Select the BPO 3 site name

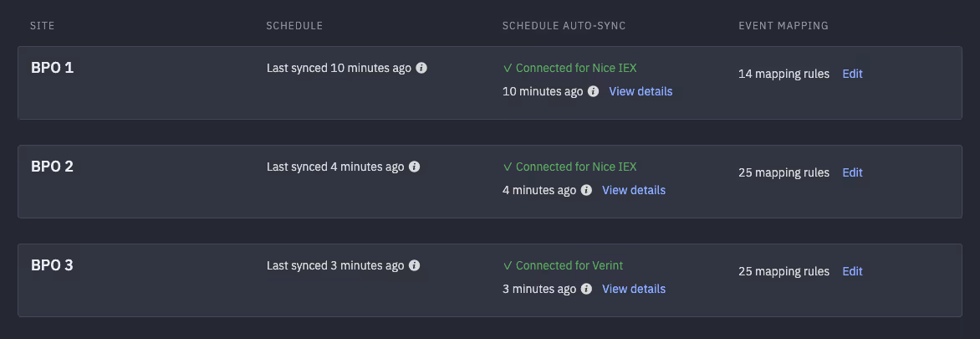(52, 265)
